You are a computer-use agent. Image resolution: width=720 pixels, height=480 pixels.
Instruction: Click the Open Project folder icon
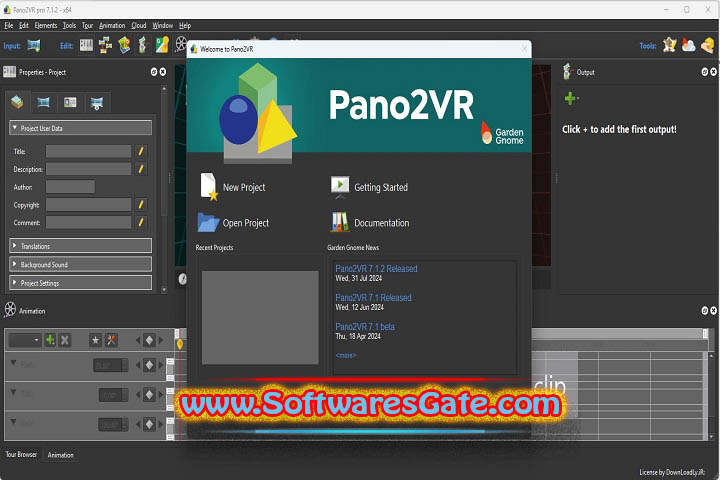click(x=208, y=222)
